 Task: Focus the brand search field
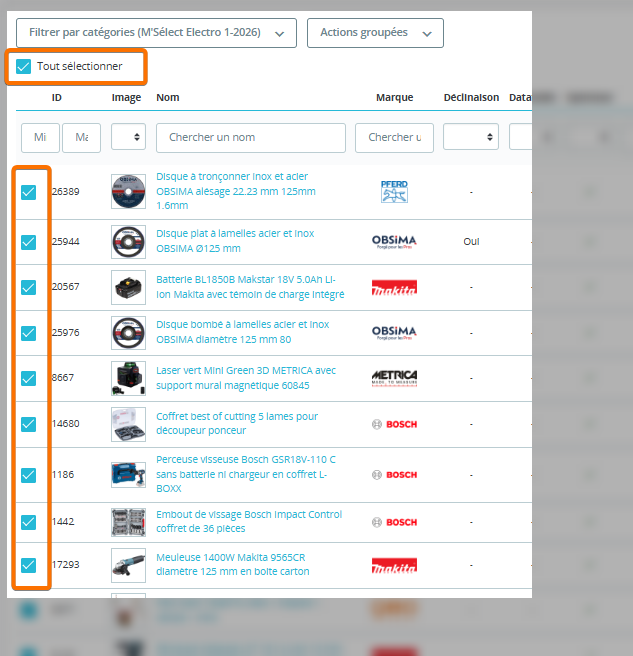[x=394, y=138]
